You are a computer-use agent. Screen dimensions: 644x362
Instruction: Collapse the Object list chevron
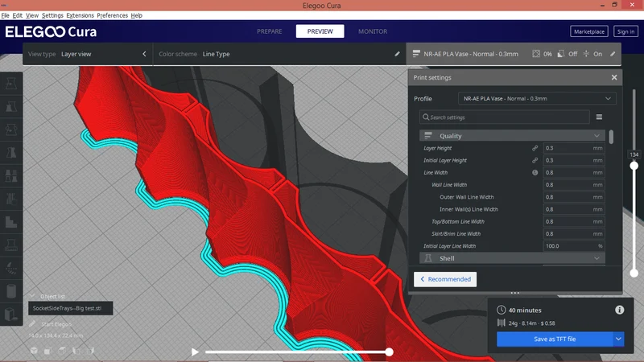pos(32,296)
